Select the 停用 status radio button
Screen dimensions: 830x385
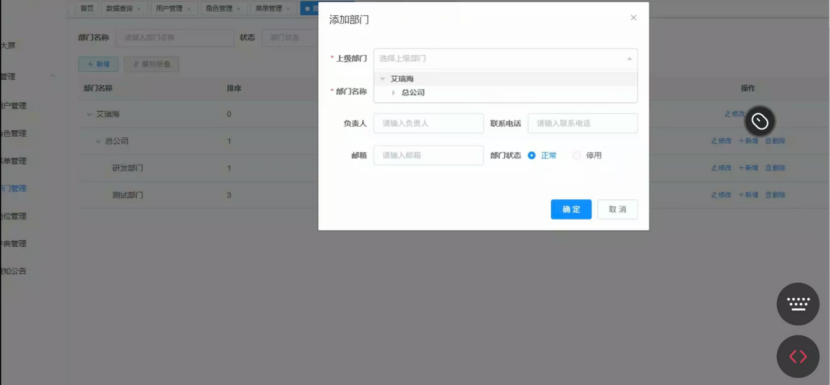577,156
